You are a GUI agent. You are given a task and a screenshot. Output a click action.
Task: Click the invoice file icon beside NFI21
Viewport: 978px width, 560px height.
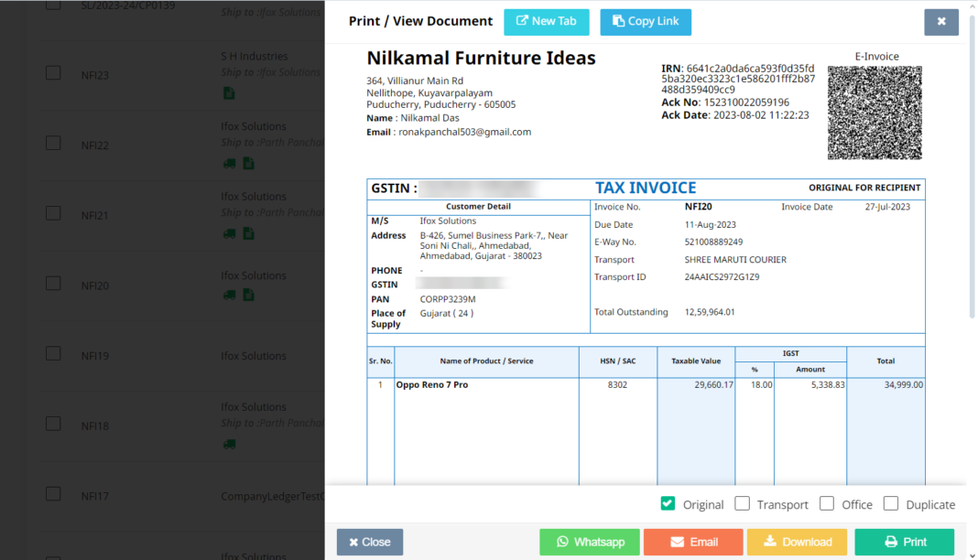coord(247,233)
